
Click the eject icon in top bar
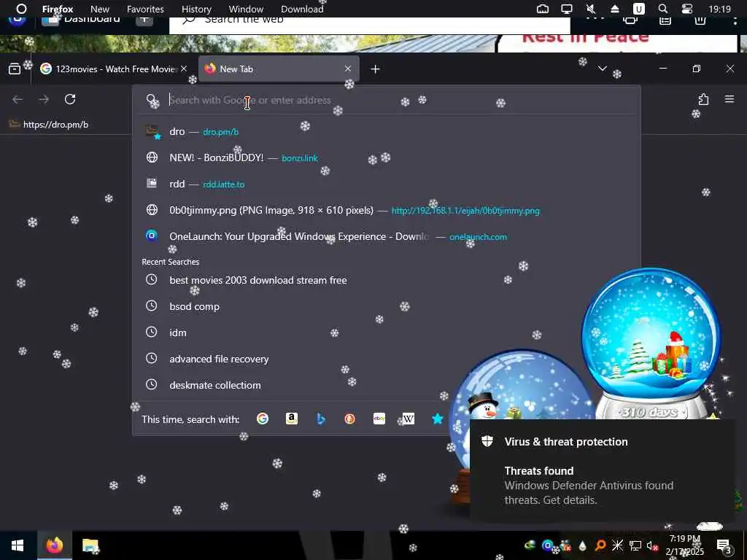tap(614, 9)
